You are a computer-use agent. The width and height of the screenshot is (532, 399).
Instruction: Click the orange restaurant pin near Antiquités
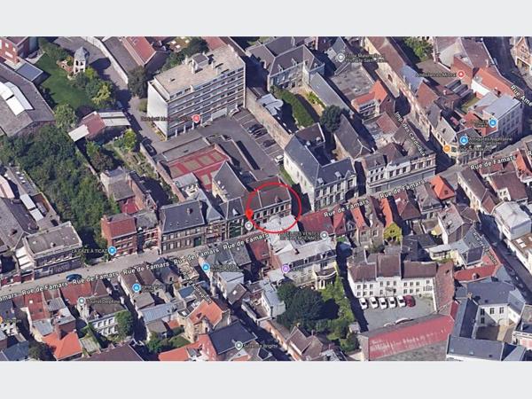[x=447, y=148]
